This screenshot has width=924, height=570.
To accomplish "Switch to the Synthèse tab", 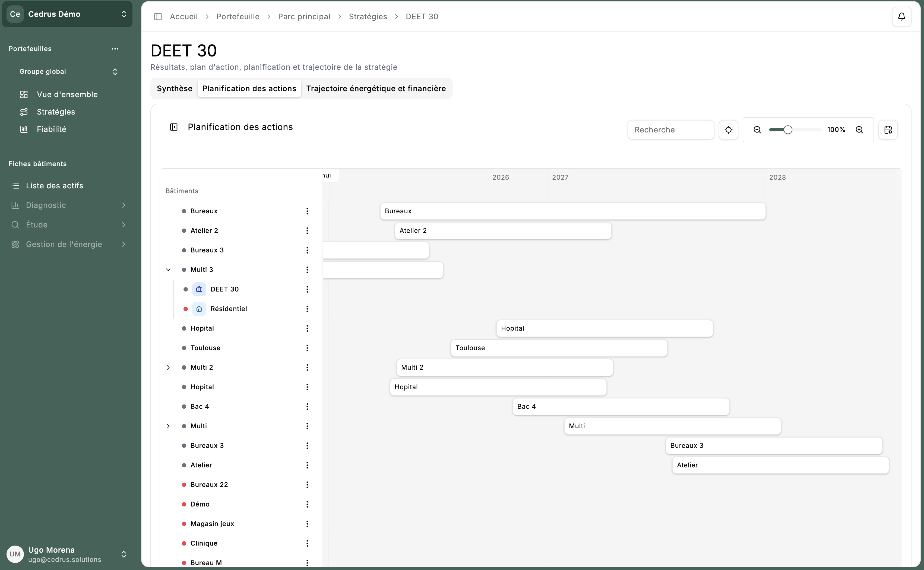I will pyautogui.click(x=175, y=88).
